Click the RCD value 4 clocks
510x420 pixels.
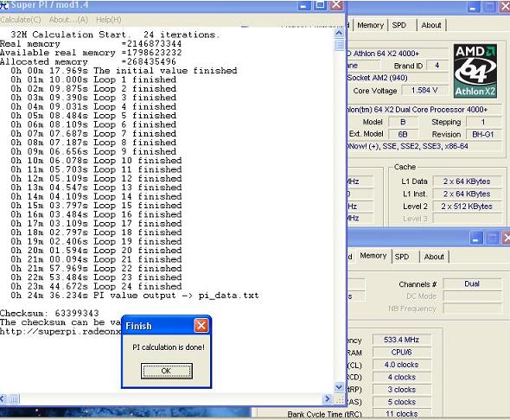[x=401, y=377]
